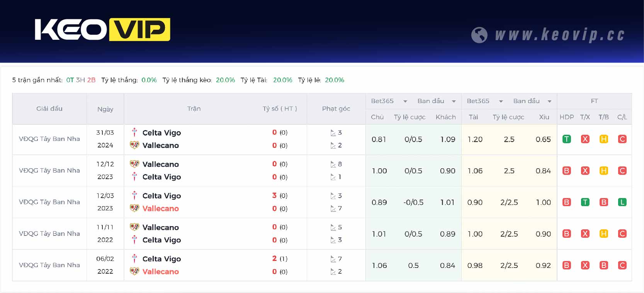The height and width of the screenshot is (293, 644).
Task: Click the globe icon beside website address
Action: coord(479,35)
